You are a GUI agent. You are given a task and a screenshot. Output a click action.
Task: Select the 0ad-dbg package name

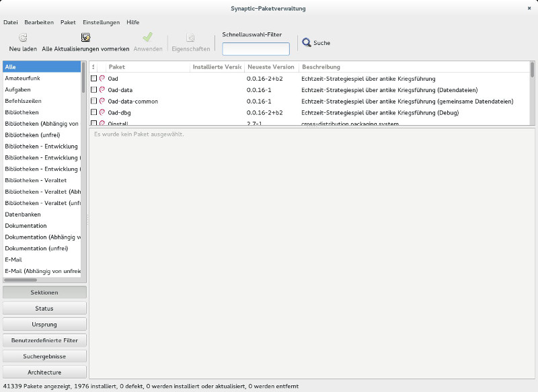coord(119,112)
